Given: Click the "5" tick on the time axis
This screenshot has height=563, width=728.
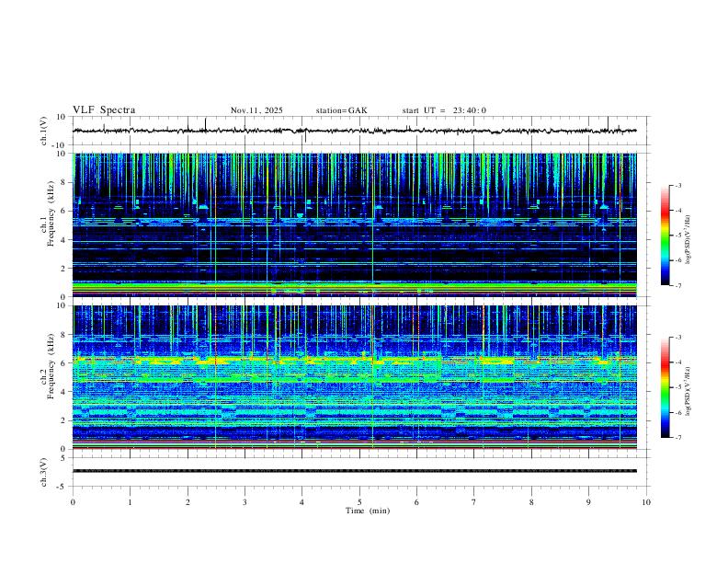Looking at the screenshot, I should coord(359,502).
